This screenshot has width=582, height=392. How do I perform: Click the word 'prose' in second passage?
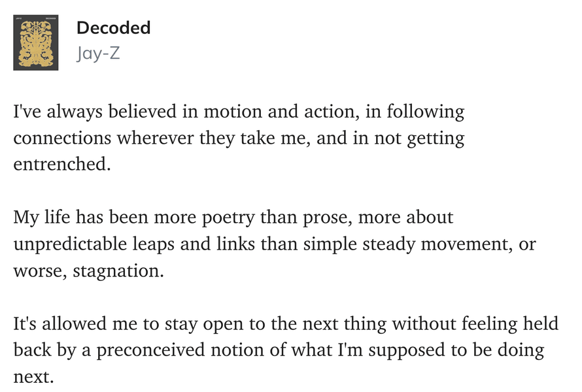[x=326, y=218]
